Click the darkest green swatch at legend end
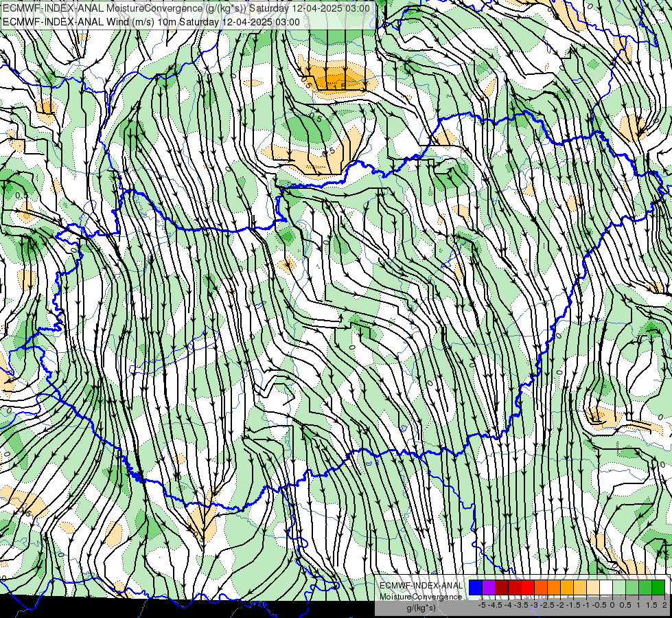 (658, 588)
